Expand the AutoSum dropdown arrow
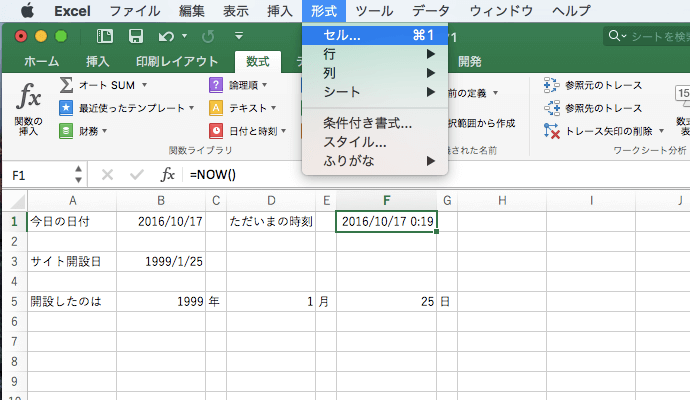690x400 pixels. (x=144, y=85)
